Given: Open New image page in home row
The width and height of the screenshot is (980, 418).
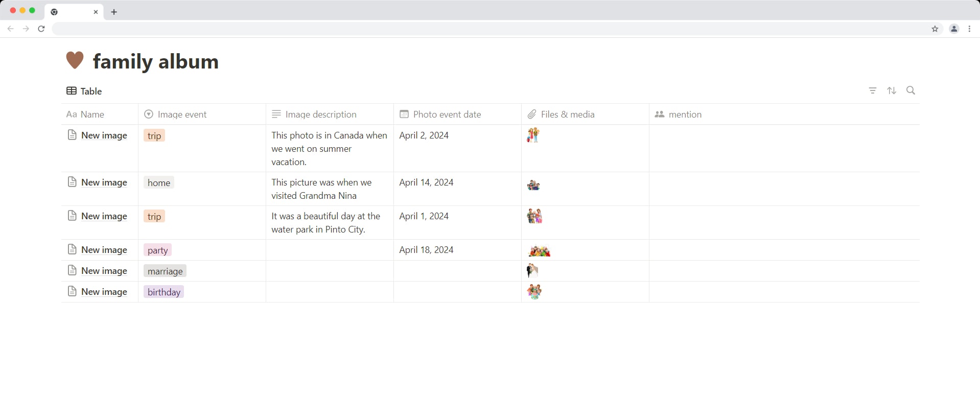Looking at the screenshot, I should coord(104,182).
